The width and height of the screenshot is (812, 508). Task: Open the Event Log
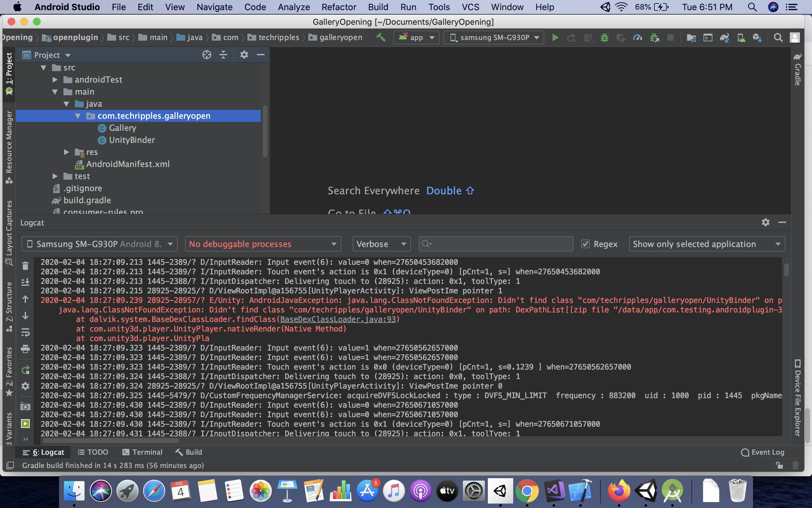pyautogui.click(x=762, y=452)
